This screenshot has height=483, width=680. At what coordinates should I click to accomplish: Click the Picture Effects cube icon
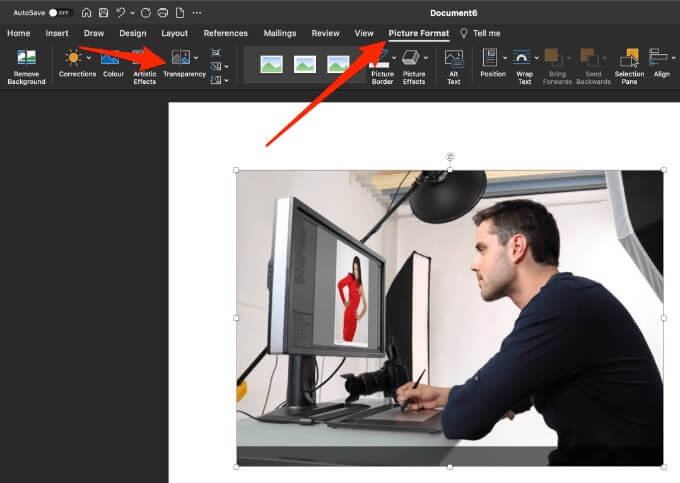(410, 58)
